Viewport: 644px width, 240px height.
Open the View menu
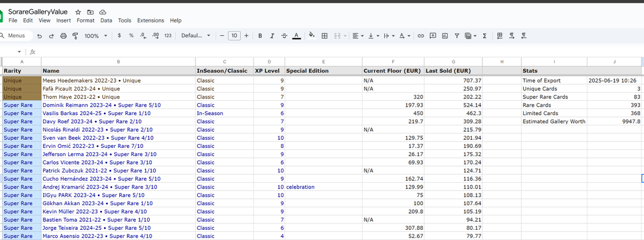45,20
